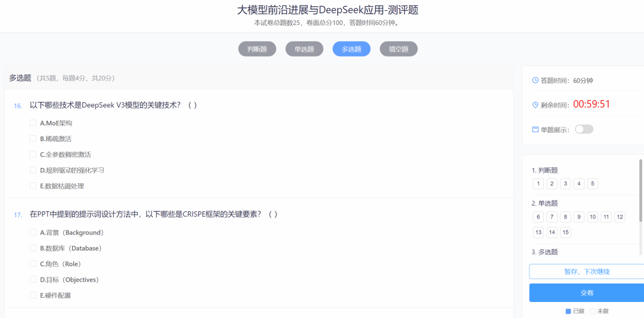Screen dimensions: 644x318
Task: Go to question 14 in navigator
Action: tap(552, 233)
